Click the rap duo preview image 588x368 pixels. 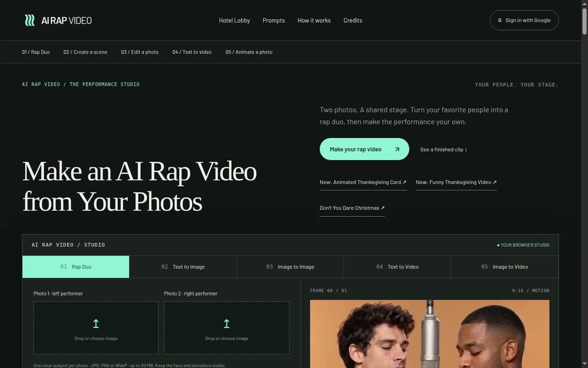point(430,334)
